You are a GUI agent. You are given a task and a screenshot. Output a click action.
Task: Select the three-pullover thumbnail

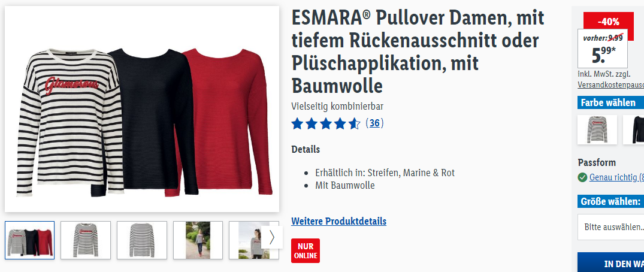pyautogui.click(x=29, y=240)
